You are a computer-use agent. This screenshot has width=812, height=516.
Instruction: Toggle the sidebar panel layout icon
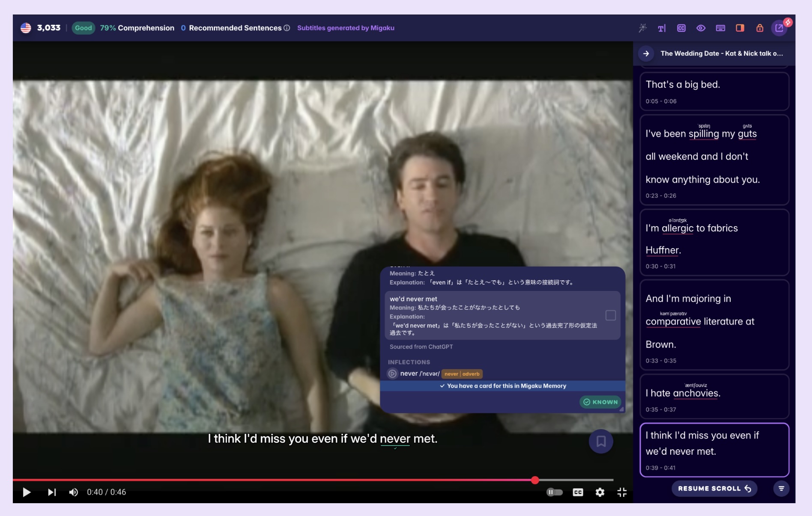coord(740,28)
